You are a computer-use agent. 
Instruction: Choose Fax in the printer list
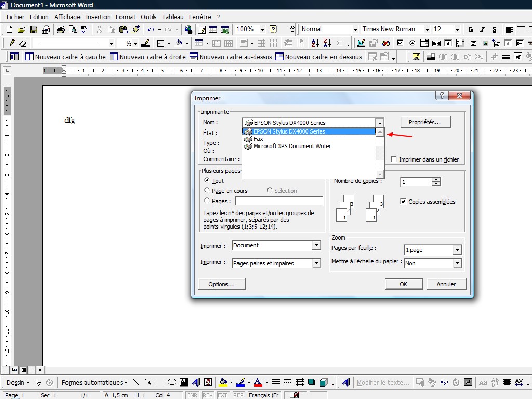pyautogui.click(x=309, y=139)
